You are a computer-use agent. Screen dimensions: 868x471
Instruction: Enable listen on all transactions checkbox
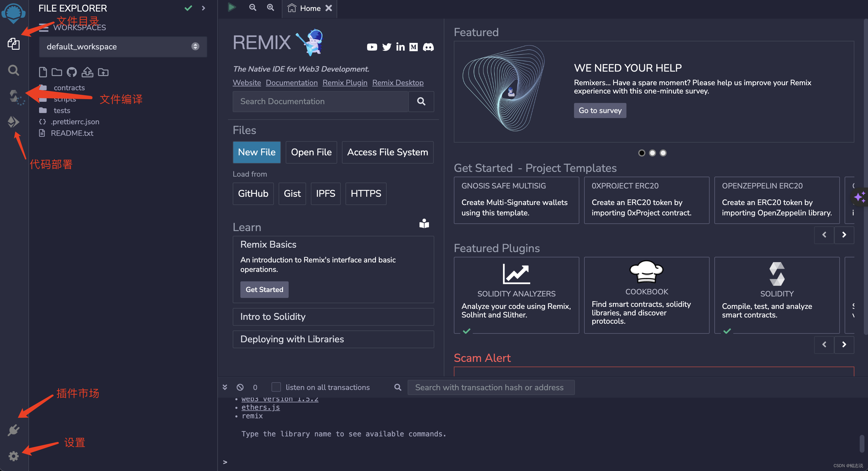tap(276, 387)
